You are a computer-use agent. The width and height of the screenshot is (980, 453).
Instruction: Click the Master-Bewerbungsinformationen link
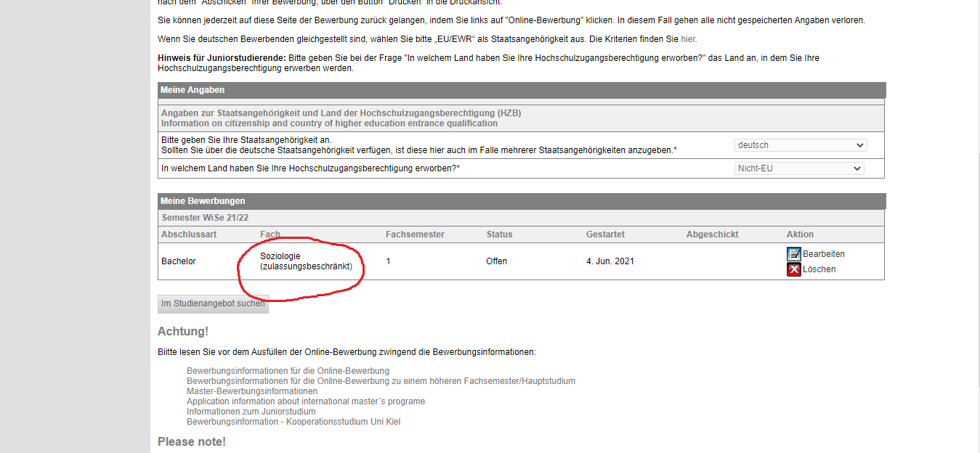251,391
